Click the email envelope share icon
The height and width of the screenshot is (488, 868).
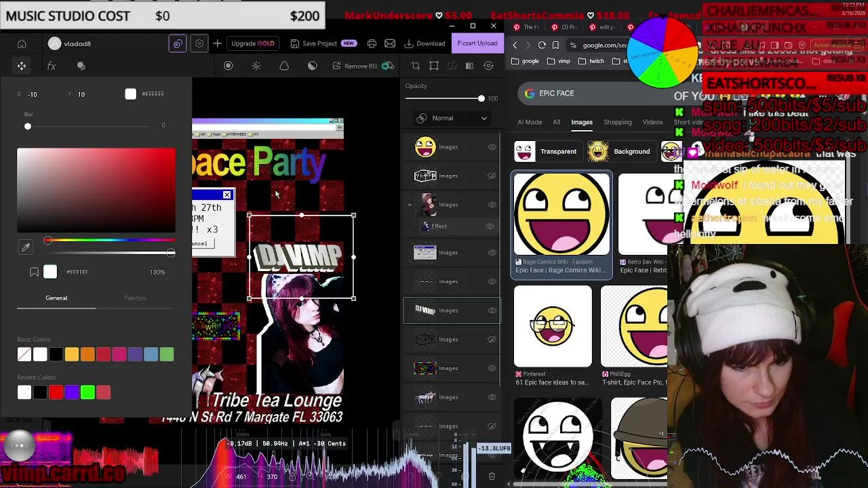(390, 43)
